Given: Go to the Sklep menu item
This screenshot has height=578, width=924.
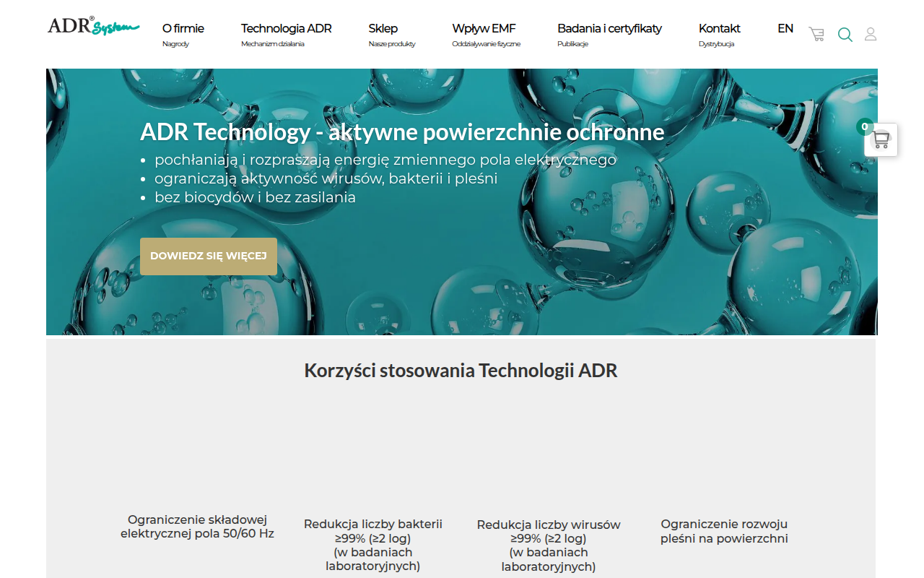Looking at the screenshot, I should pyautogui.click(x=383, y=29).
